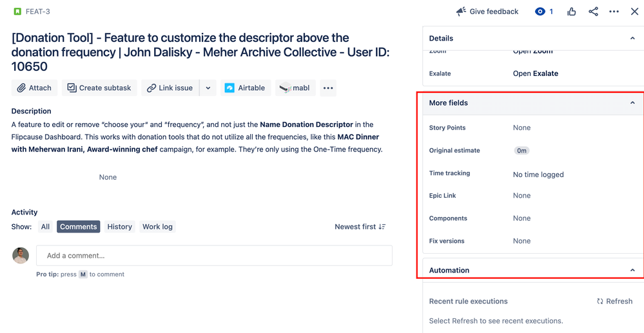Click Create subtask button
This screenshot has width=644, height=333.
[x=99, y=88]
